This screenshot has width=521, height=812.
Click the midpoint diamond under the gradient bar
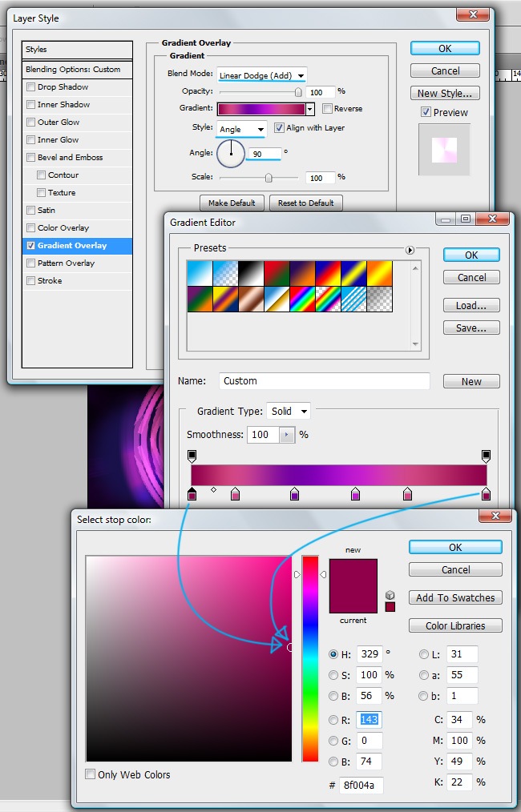pyautogui.click(x=213, y=489)
